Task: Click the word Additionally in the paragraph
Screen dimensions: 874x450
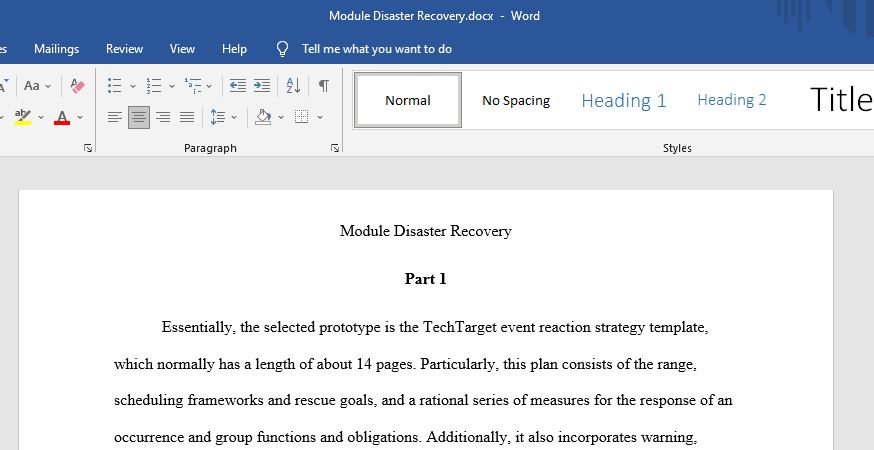Action: click(x=467, y=437)
